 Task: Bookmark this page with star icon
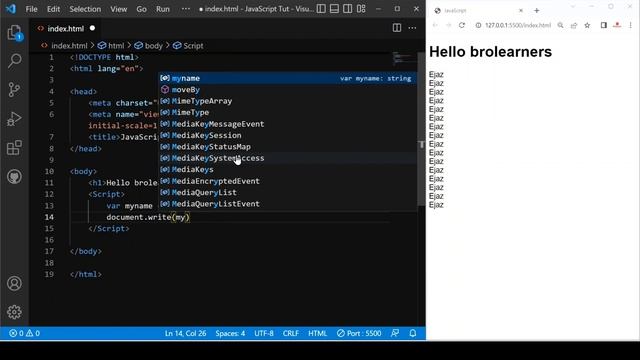[x=587, y=25]
